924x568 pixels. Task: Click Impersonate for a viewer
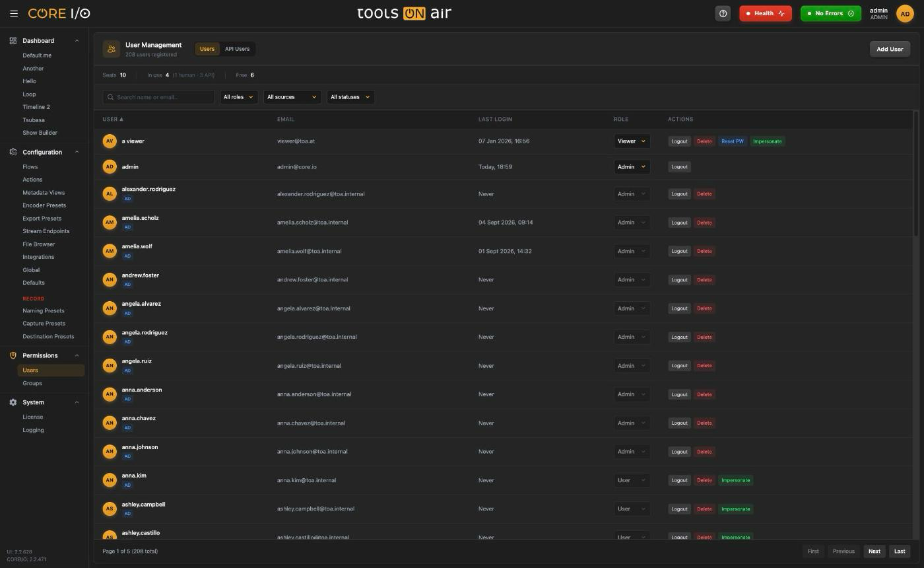click(768, 141)
